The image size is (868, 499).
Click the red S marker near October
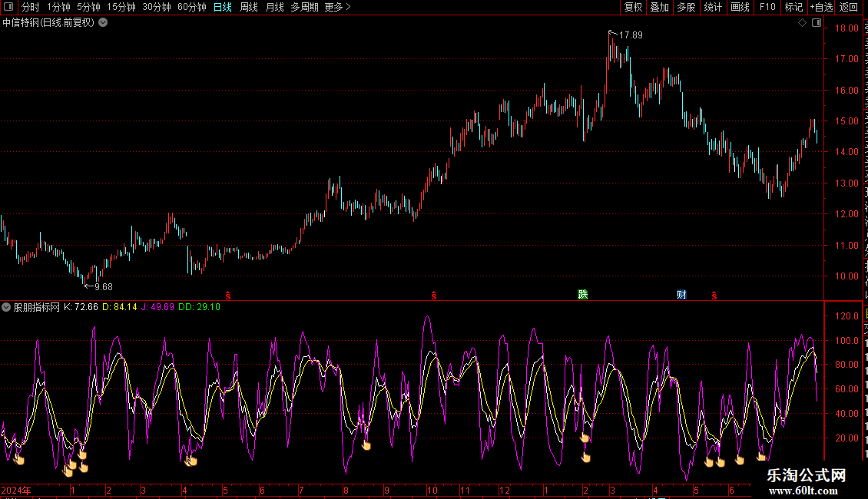click(433, 296)
